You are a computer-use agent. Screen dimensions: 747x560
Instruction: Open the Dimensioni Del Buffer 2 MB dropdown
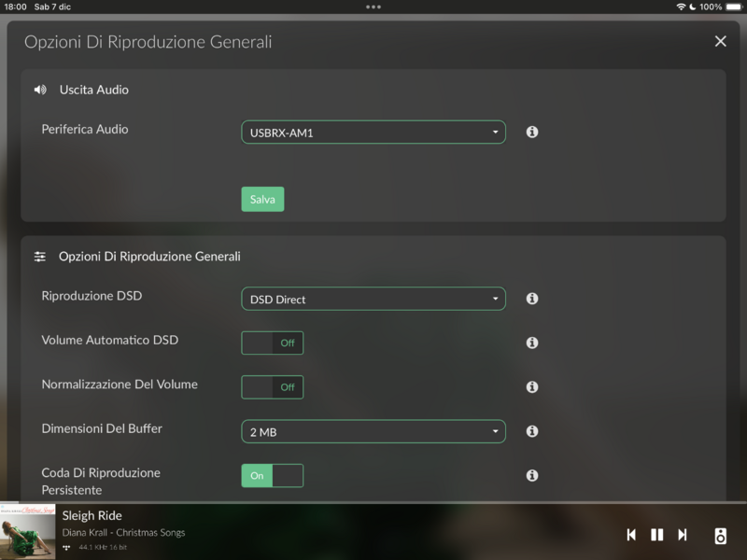click(x=373, y=431)
